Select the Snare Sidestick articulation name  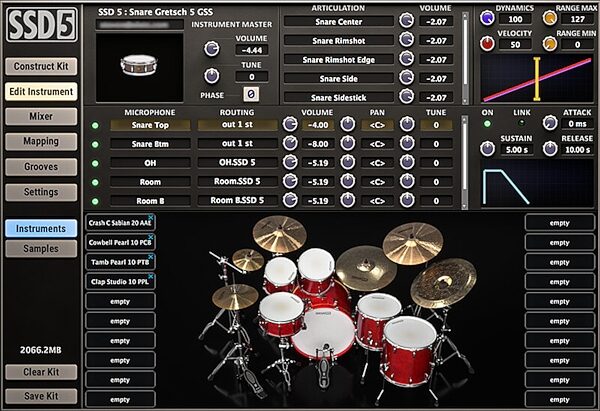coord(338,98)
